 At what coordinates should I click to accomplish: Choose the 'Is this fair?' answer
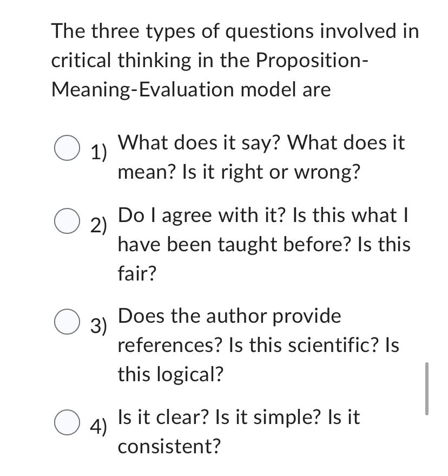pos(136,273)
